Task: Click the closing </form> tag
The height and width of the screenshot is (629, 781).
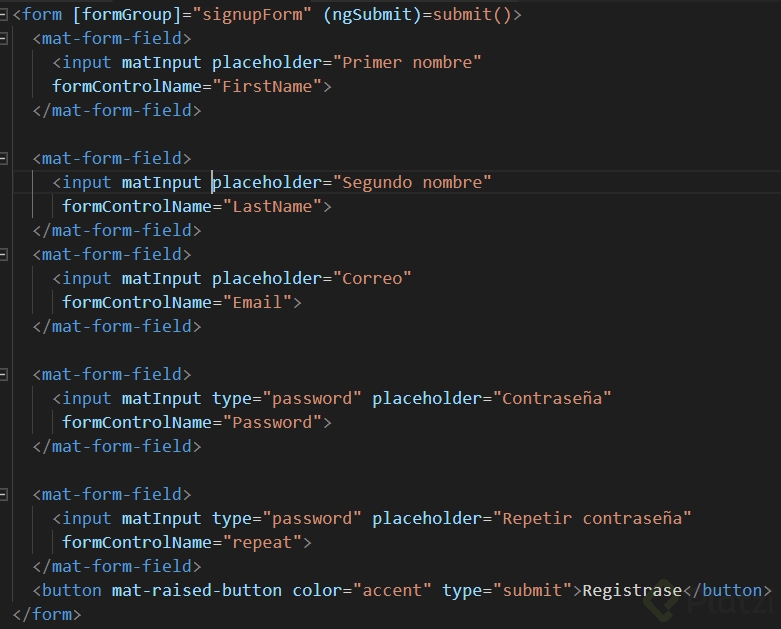Action: coord(47,614)
